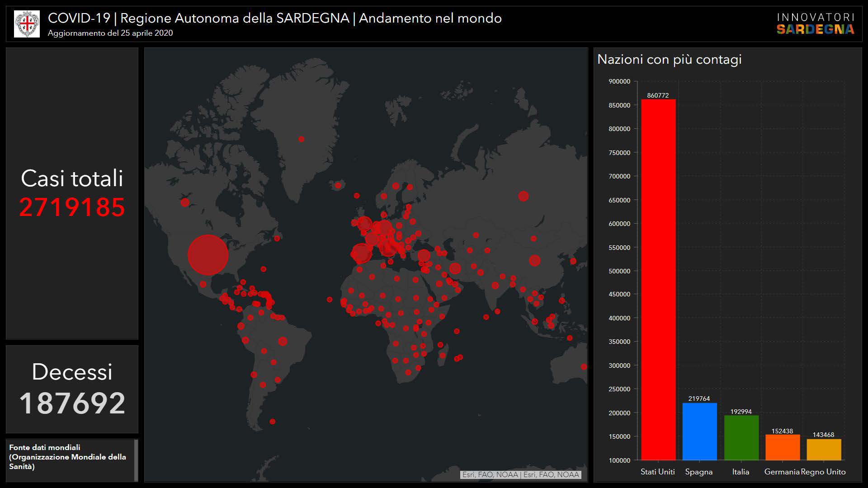Click the red marker on Greenland
This screenshot has height=488, width=868.
302,139
